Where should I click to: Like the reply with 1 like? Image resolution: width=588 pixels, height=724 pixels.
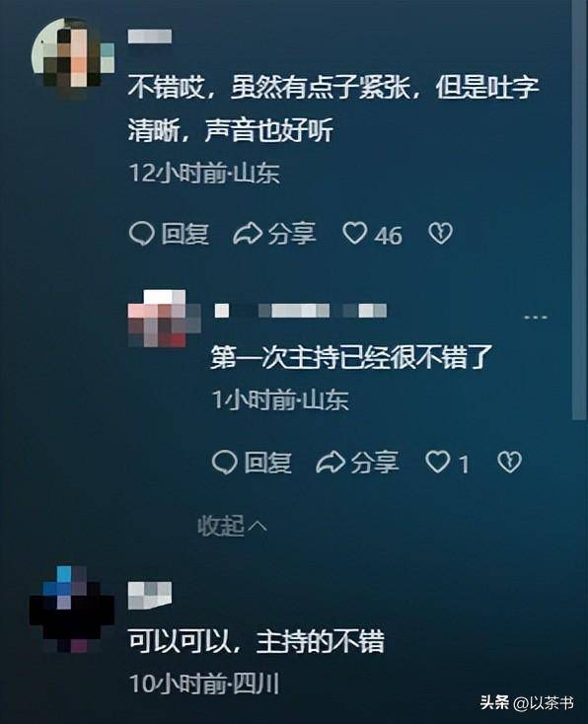(x=437, y=463)
